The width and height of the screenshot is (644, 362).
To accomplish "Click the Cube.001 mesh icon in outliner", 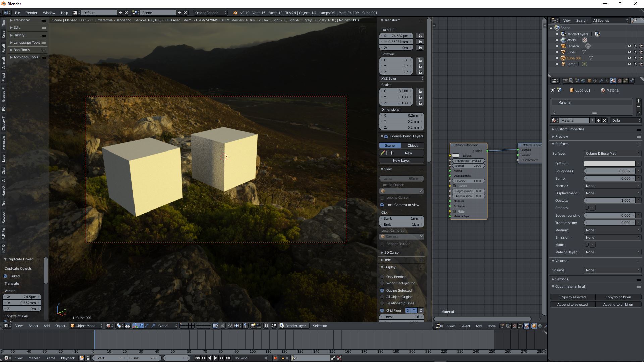I will [x=591, y=58].
